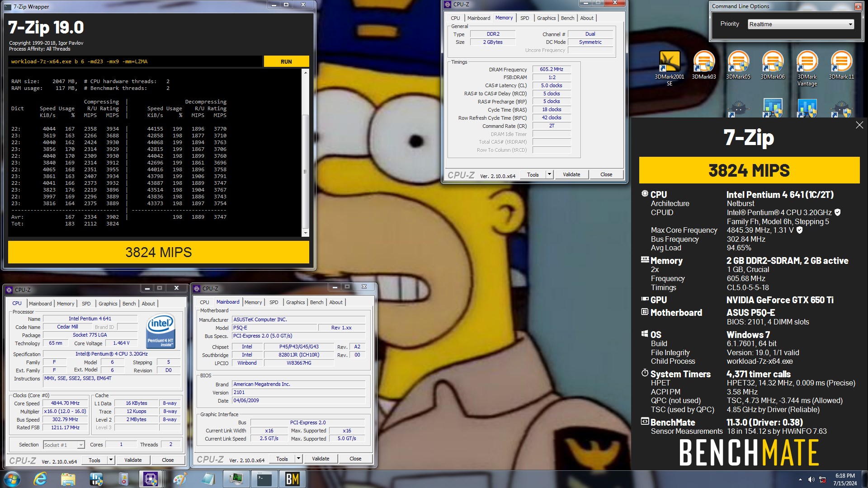Open Windows Explorer from the taskbar
The image size is (868, 488).
(x=68, y=479)
